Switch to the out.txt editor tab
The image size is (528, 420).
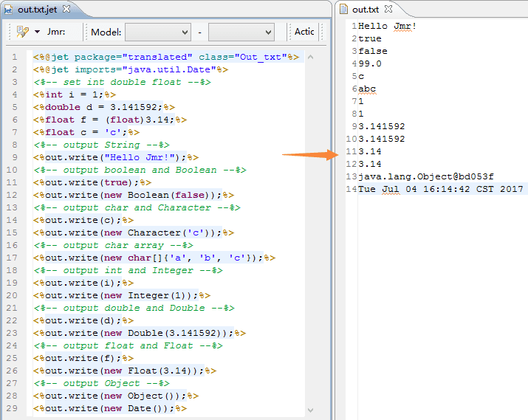tap(366, 10)
